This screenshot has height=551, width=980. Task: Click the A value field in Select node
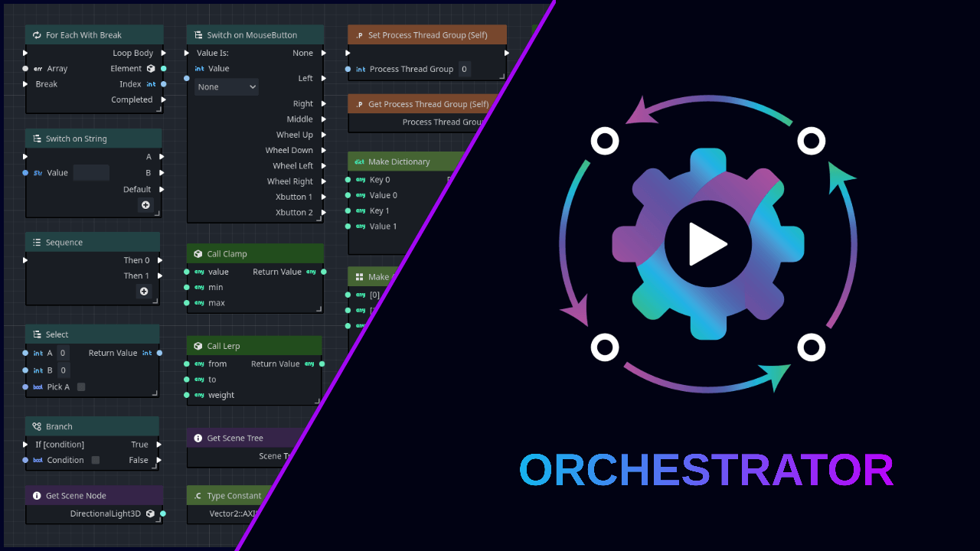(64, 353)
